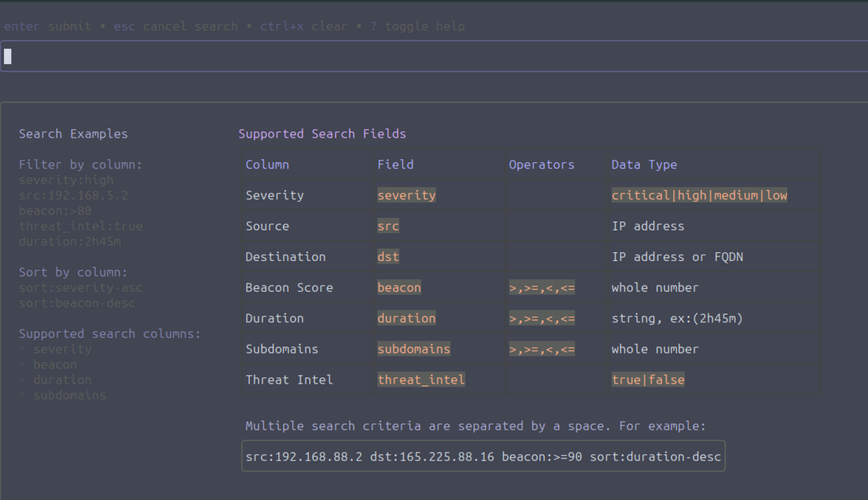
Task: Select the 'true|false' data type value
Action: (x=648, y=380)
